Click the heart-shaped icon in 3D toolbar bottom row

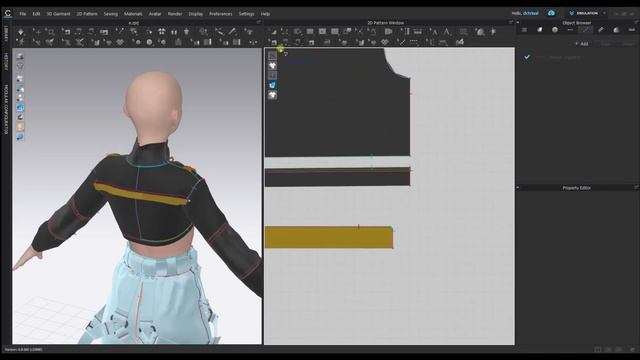click(x=120, y=42)
